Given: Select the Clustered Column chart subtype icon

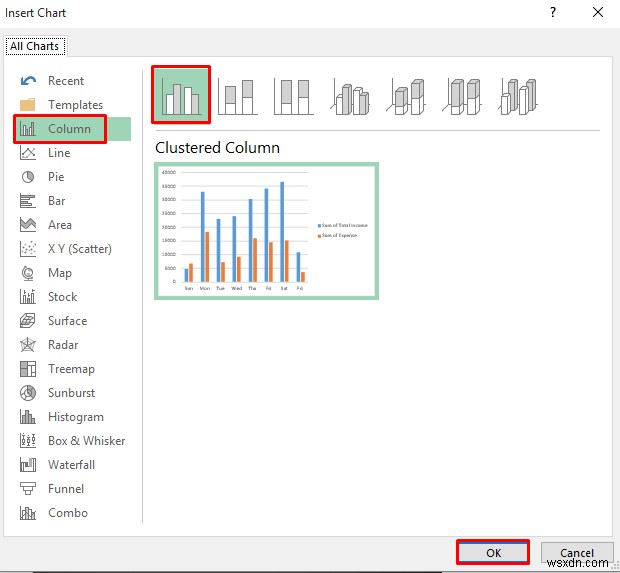Looking at the screenshot, I should (x=181, y=95).
